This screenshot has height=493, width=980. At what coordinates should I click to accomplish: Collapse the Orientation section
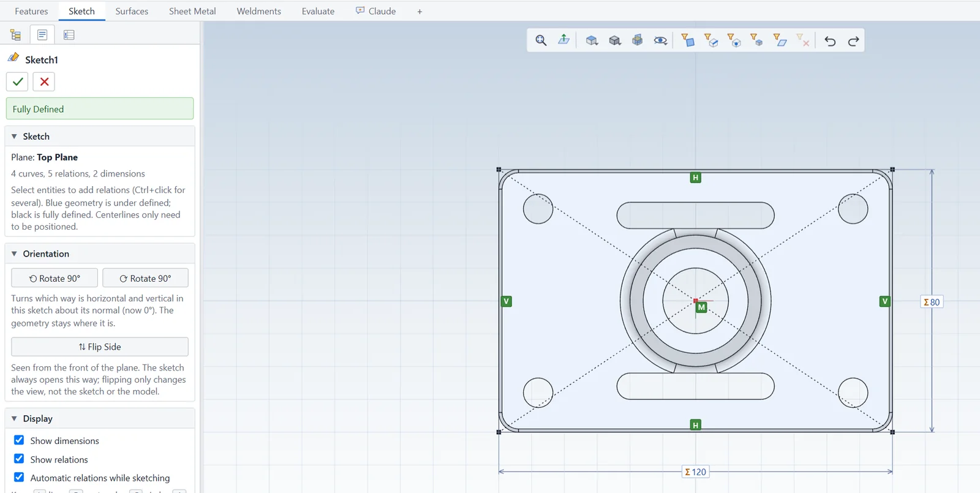14,254
